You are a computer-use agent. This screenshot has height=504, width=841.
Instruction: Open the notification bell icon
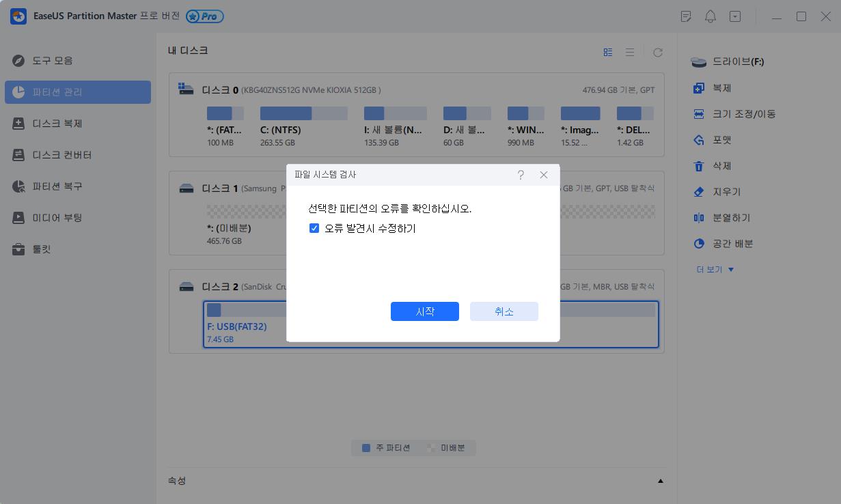coord(711,16)
